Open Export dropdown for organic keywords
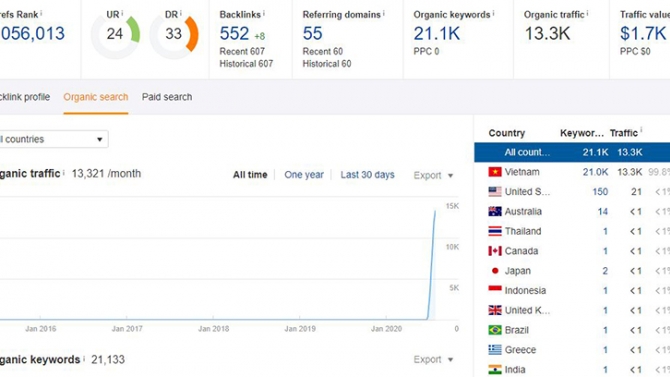The height and width of the screenshot is (377, 670). [433, 359]
